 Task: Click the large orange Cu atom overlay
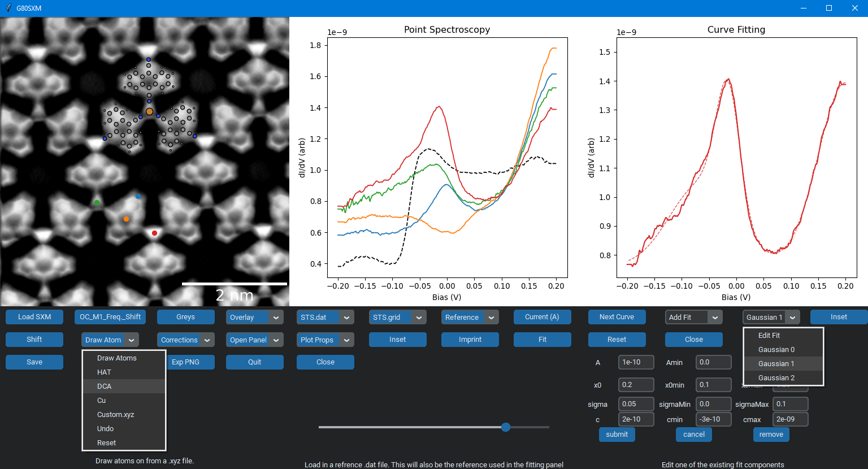click(x=149, y=112)
